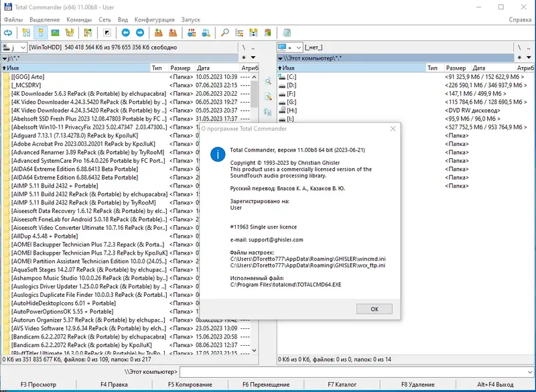
Task: Click the toolbar icon left of notepad
Action: tap(267, 33)
